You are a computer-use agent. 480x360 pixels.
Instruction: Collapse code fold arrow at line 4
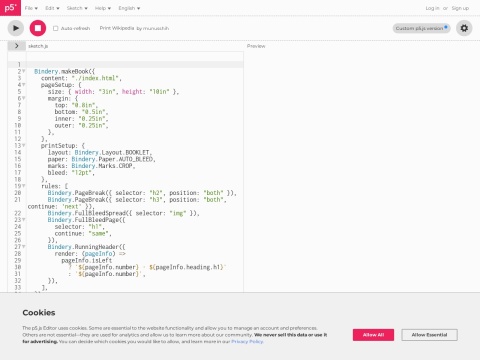pos(24,85)
